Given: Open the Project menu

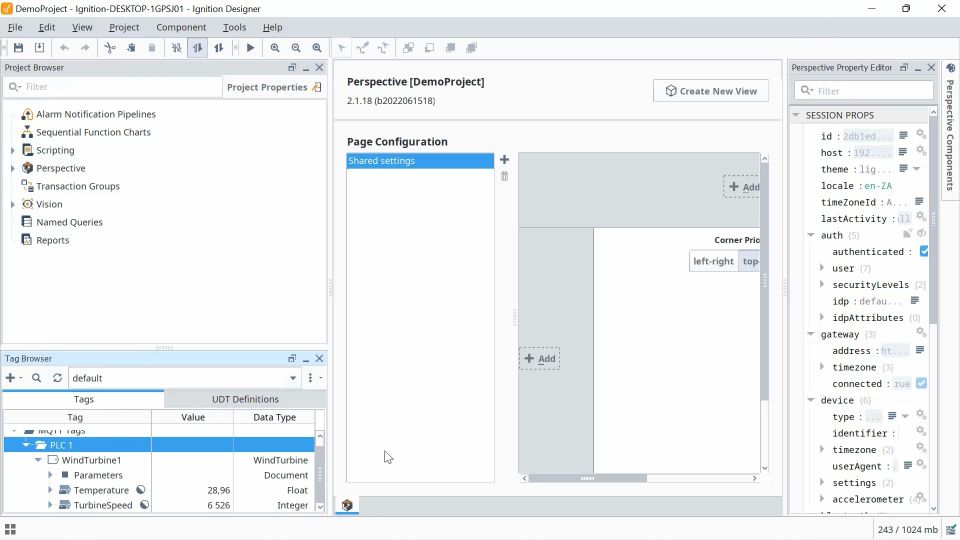Looking at the screenshot, I should click(x=124, y=27).
